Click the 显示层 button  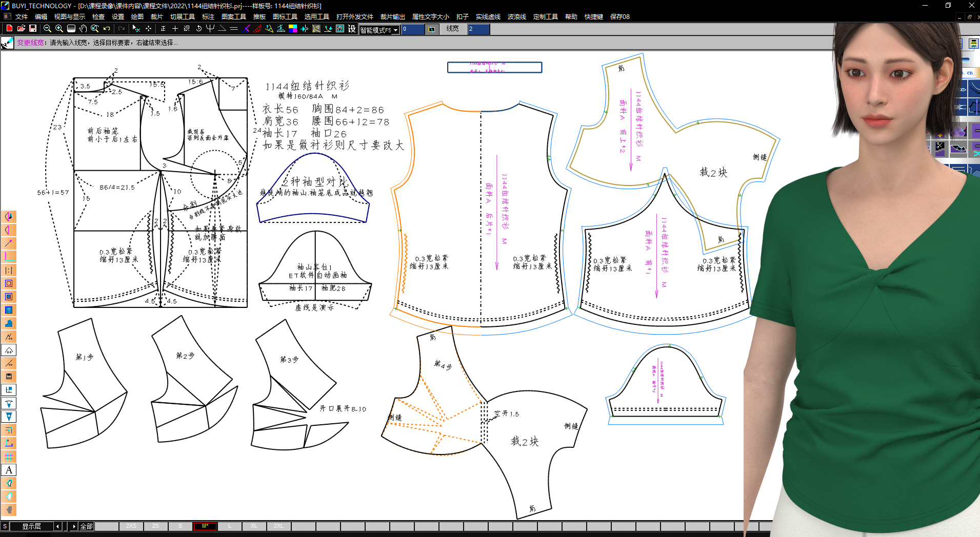31,526
